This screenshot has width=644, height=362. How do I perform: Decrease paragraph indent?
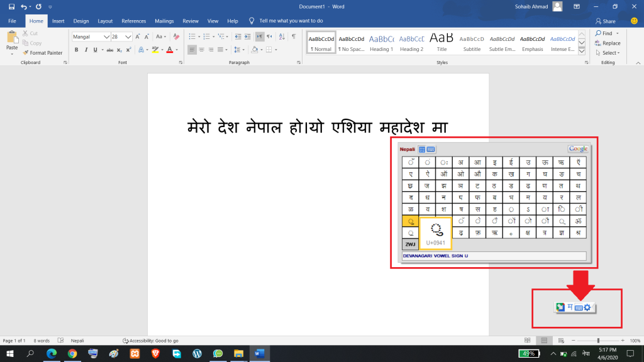coord(238,36)
